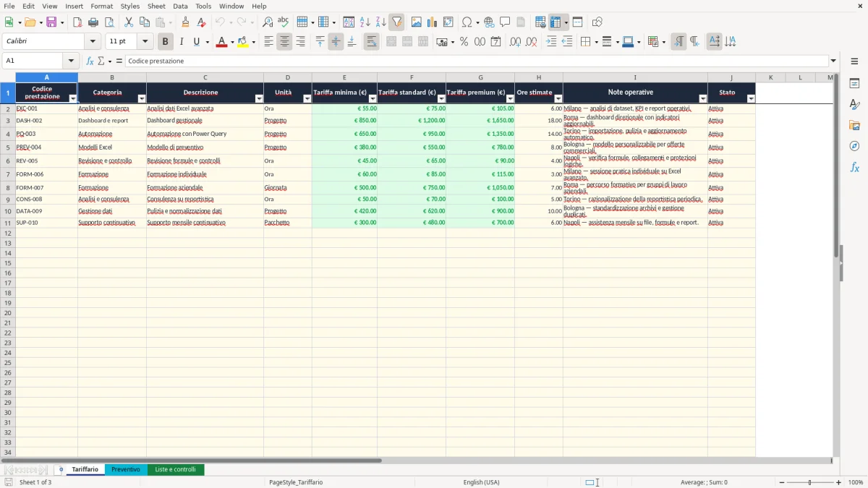
Task: Insert a pivot table
Action: pos(448,22)
